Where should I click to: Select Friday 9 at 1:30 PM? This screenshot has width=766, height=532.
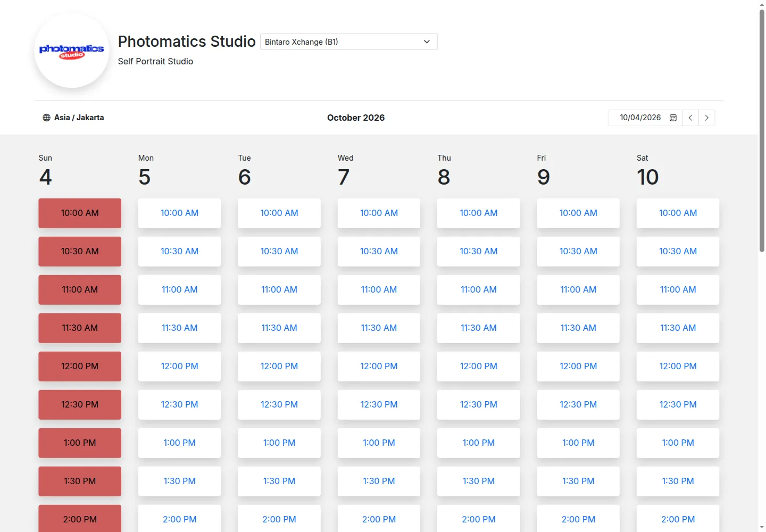click(578, 481)
